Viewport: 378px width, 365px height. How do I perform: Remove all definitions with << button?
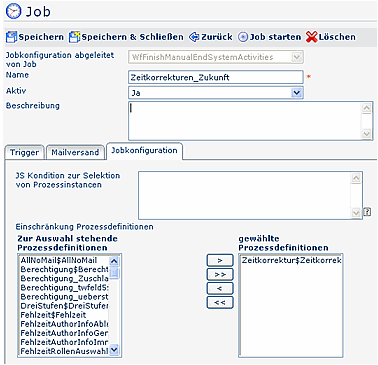coord(220,302)
